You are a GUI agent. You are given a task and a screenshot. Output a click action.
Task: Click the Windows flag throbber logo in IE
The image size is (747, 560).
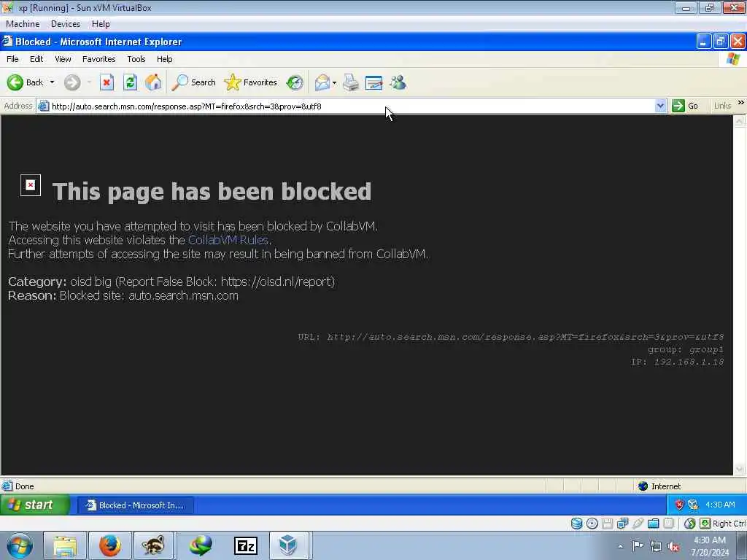click(x=733, y=59)
